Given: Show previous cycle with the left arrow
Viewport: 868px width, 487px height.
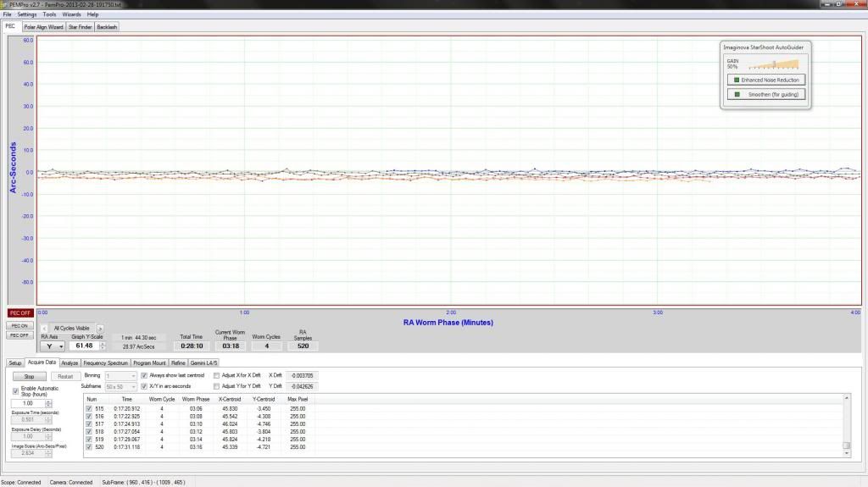Looking at the screenshot, I should click(x=44, y=328).
